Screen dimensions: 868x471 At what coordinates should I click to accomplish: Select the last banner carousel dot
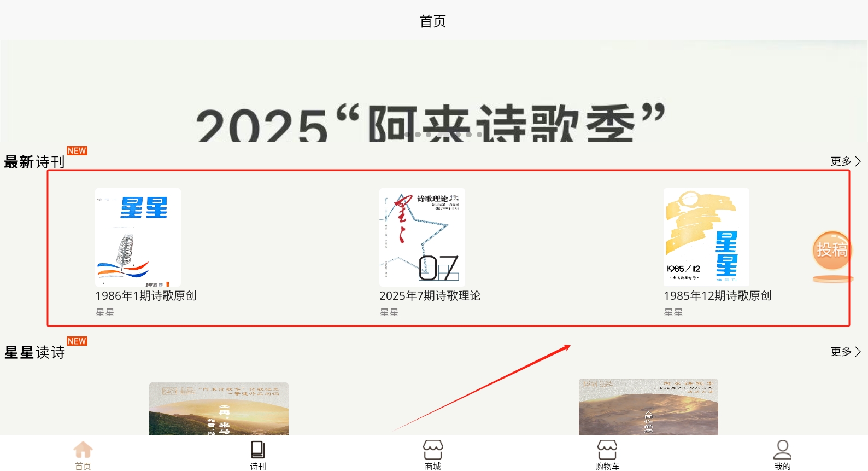tap(479, 134)
